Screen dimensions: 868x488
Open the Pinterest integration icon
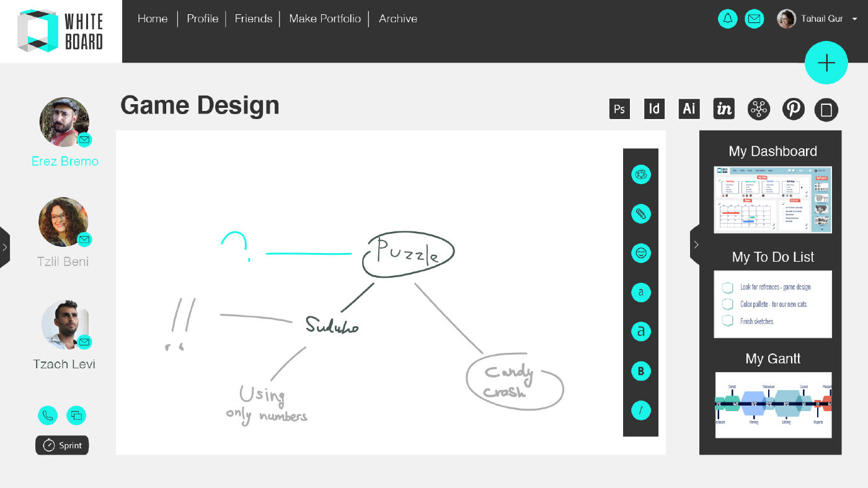tap(793, 109)
